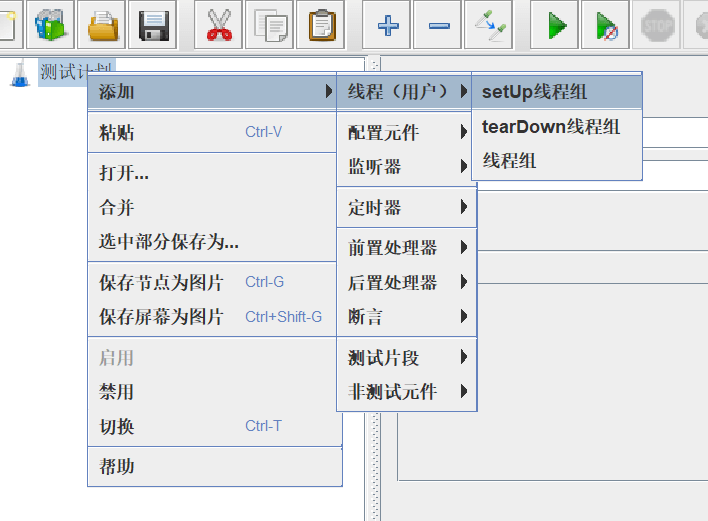Expand the 测试片段 submenu
708x521 pixels.
point(407,358)
